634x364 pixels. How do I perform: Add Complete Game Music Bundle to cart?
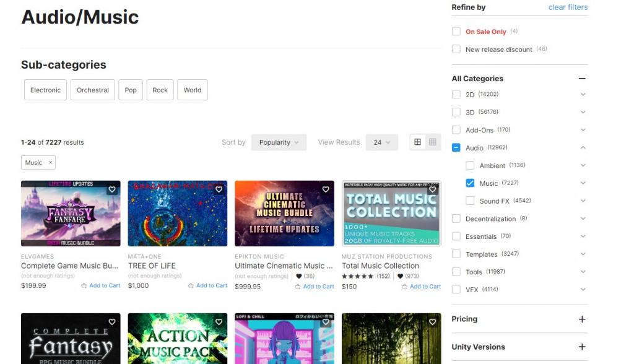(x=105, y=285)
